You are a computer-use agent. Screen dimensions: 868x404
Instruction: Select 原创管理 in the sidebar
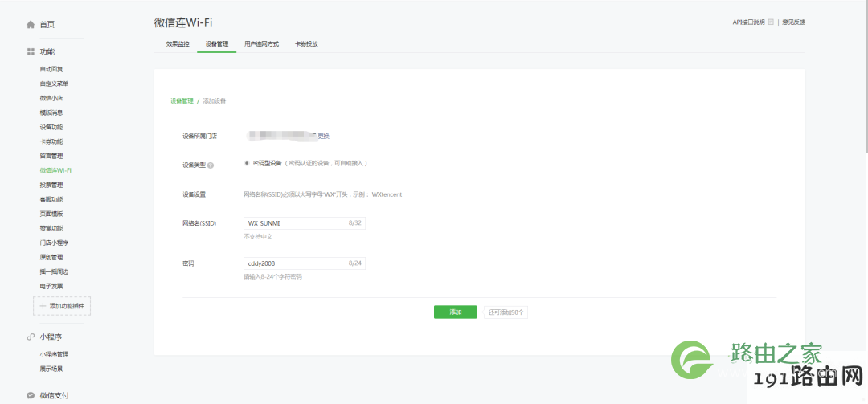pyautogui.click(x=51, y=257)
